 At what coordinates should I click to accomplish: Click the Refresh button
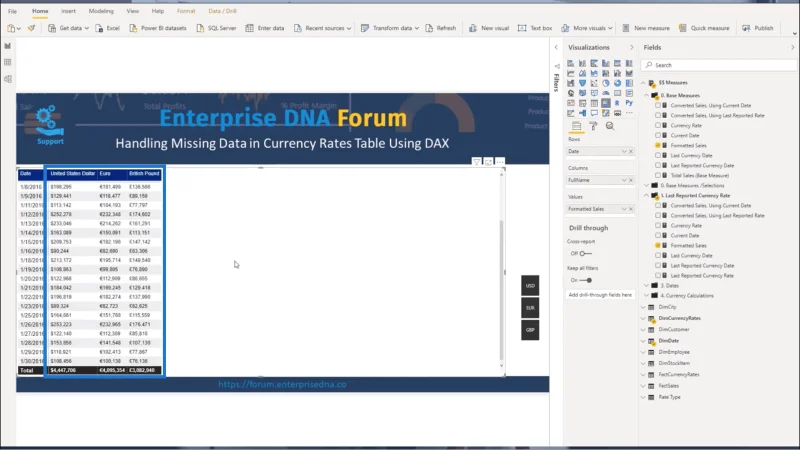pyautogui.click(x=441, y=28)
